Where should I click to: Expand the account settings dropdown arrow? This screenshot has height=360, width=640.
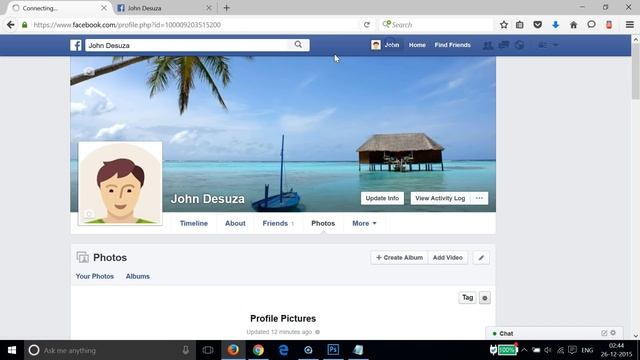point(556,45)
